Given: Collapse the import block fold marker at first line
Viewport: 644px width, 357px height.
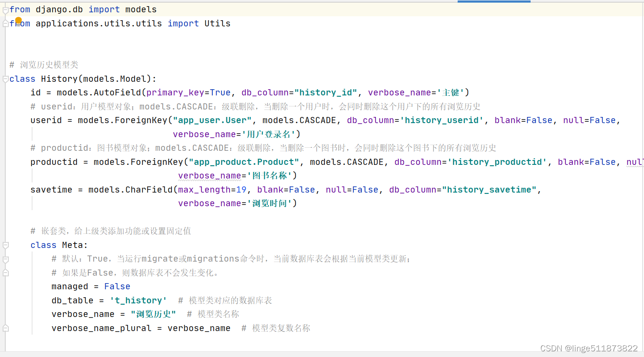Looking at the screenshot, I should pyautogui.click(x=5, y=10).
